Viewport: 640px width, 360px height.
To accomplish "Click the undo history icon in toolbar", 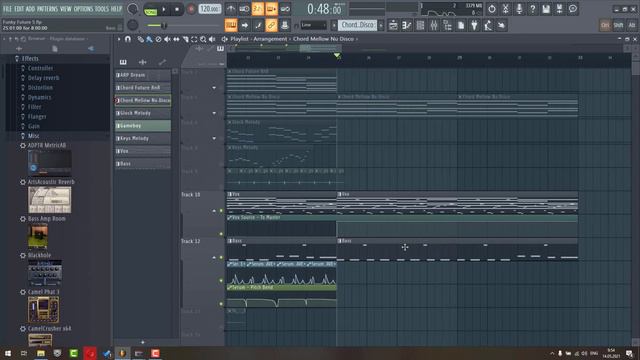I will click(492, 9).
